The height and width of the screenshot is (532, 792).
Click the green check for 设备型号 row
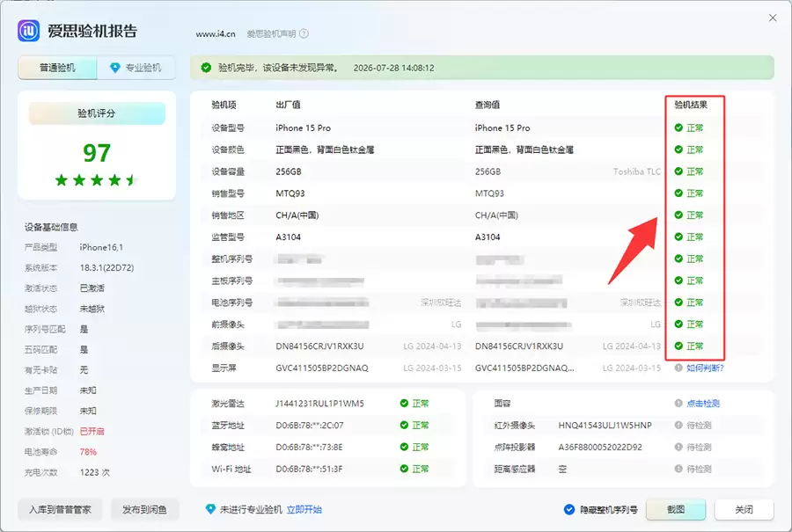[678, 128]
